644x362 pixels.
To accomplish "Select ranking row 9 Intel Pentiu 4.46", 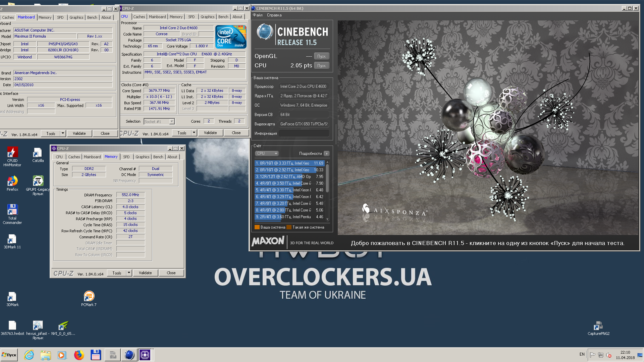I will 289,217.
